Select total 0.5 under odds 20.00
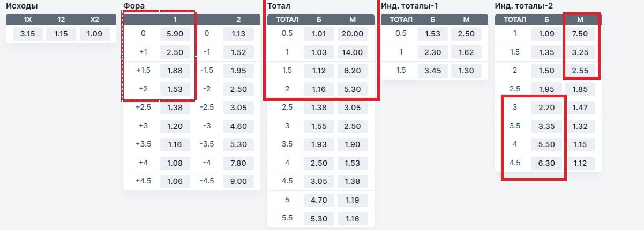Image resolution: width=644 pixels, height=230 pixels. [353, 34]
